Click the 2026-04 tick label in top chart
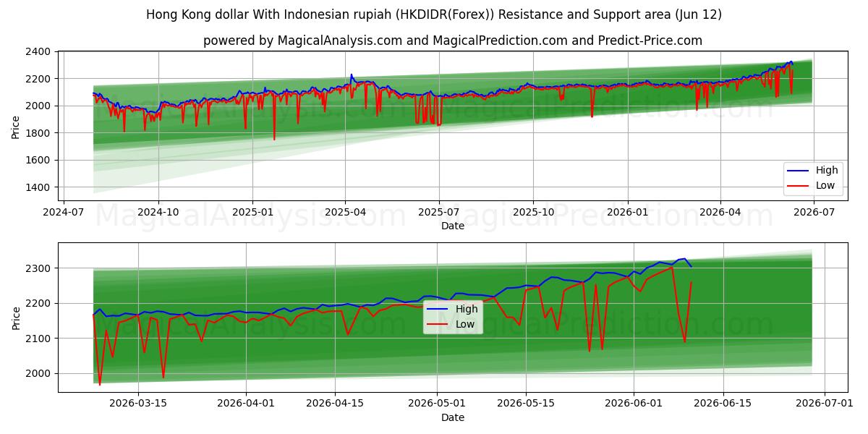Image resolution: width=868 pixels, height=434 pixels. click(720, 213)
